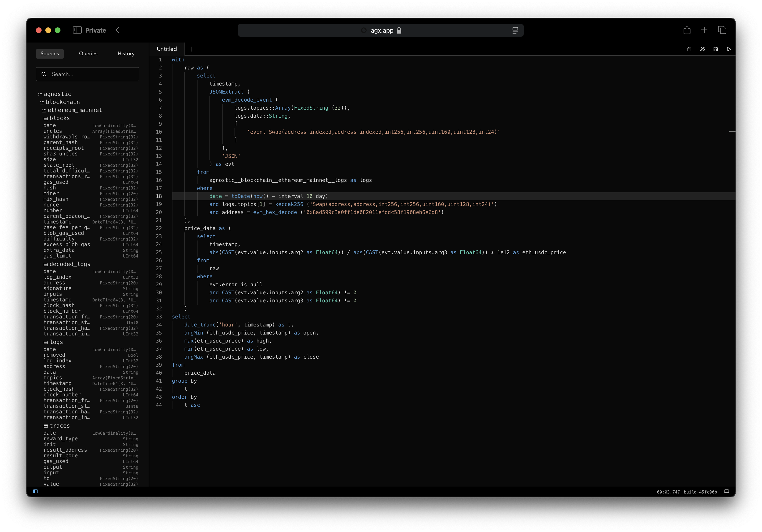The width and height of the screenshot is (762, 532).
Task: Click the save query floppy icon
Action: tap(715, 49)
